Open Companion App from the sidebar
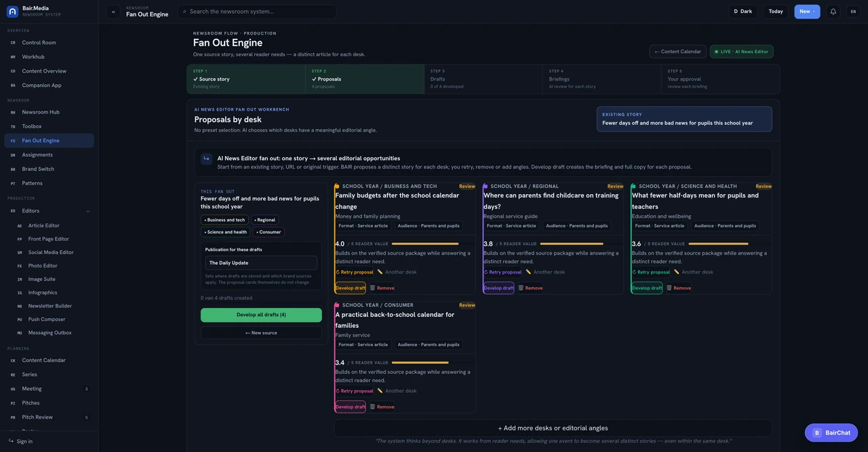Image resolution: width=868 pixels, height=452 pixels. (x=49, y=86)
